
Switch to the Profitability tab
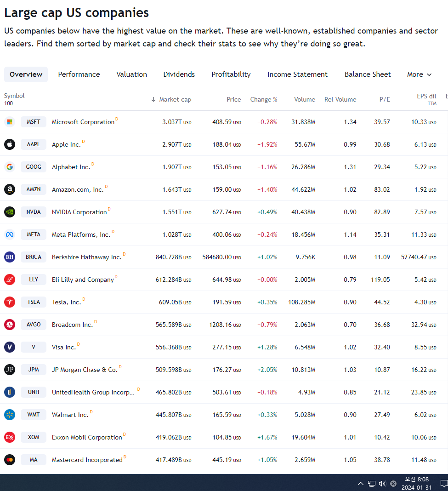pos(231,74)
